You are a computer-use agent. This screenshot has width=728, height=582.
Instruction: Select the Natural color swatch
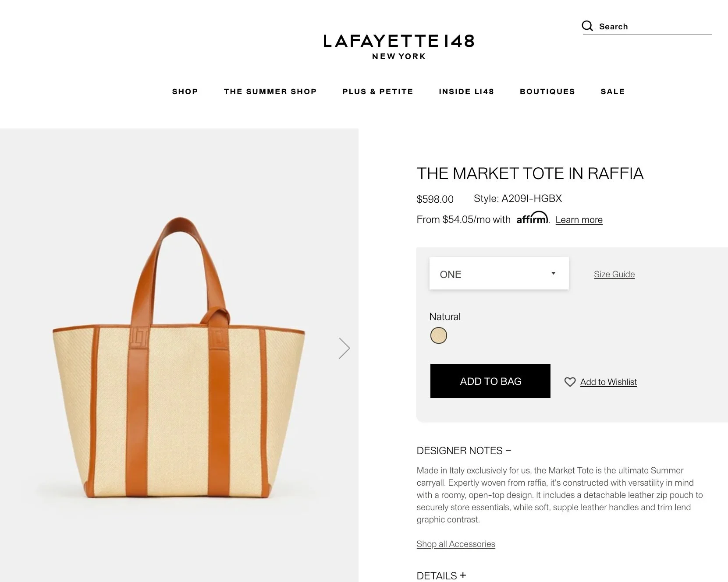tap(438, 335)
